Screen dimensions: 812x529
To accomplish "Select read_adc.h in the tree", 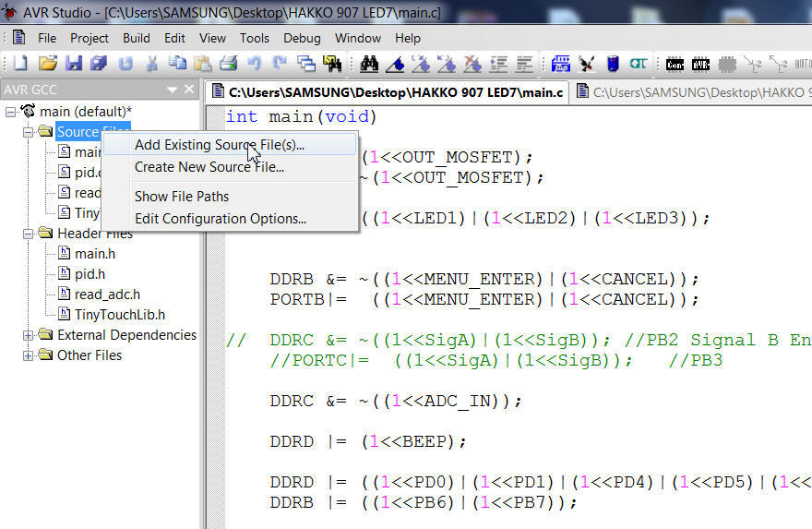I will (107, 295).
